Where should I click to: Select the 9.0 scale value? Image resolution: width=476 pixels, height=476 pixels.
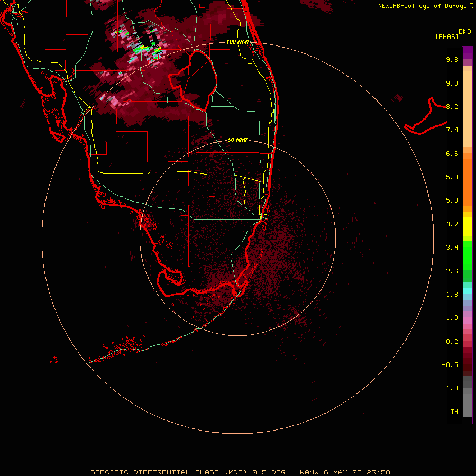[452, 83]
